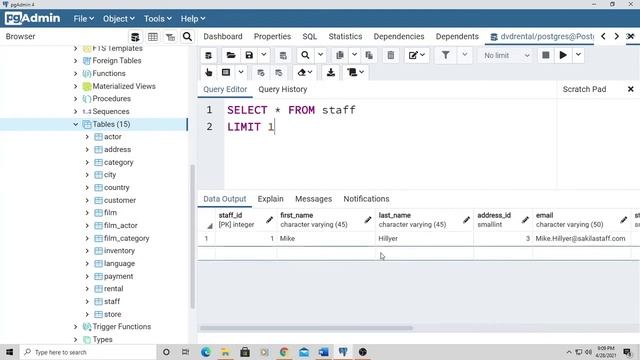The image size is (640, 360).
Task: Open the Explain output tab
Action: pyautogui.click(x=270, y=199)
